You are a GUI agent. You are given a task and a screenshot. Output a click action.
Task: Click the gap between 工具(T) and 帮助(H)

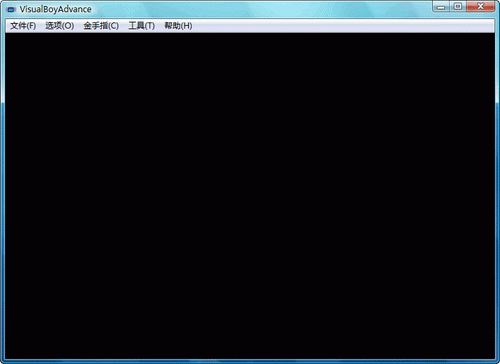pyautogui.click(x=159, y=26)
